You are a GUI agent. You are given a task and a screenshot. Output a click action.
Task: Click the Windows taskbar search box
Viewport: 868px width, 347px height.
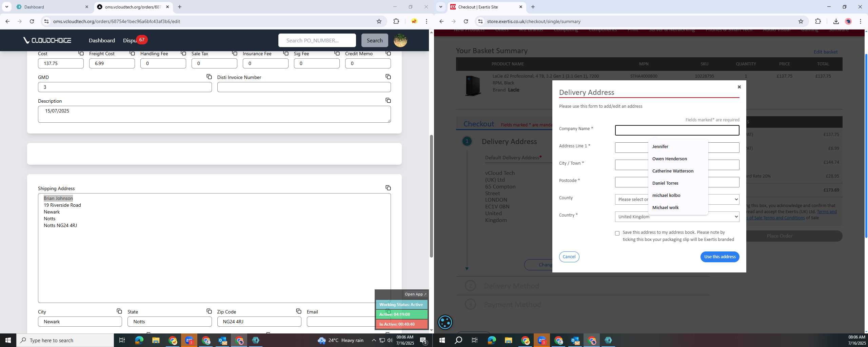[x=65, y=340]
